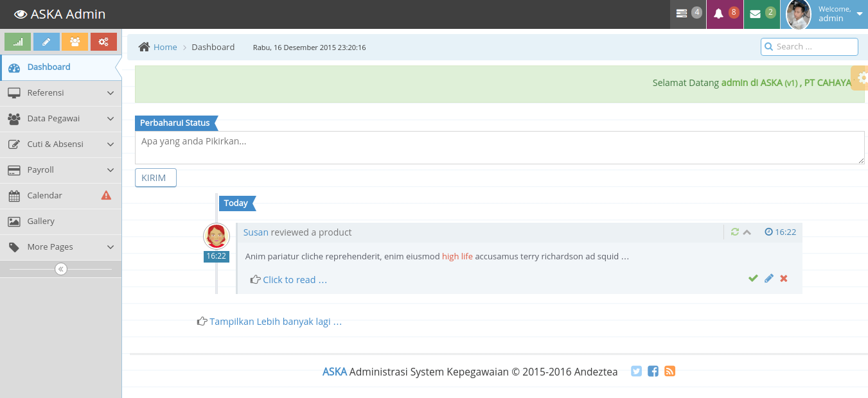Image resolution: width=868 pixels, height=398 pixels.
Task: Click the orange users shortcut button
Action: click(x=75, y=42)
